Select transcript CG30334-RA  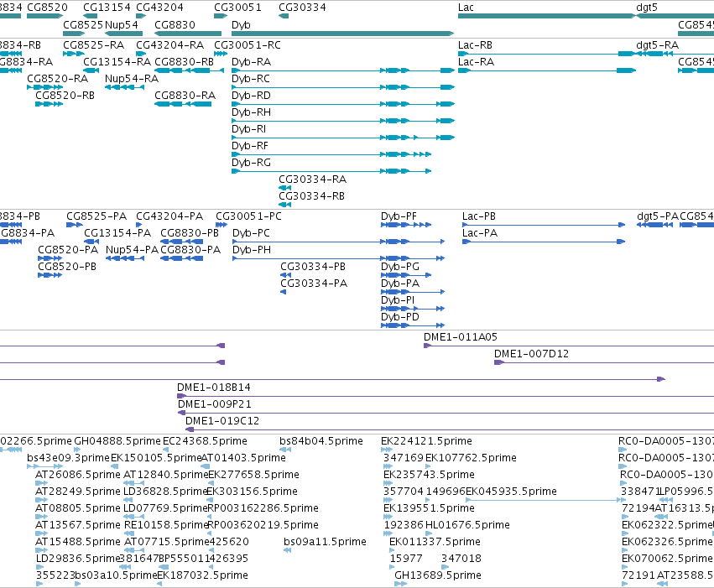[x=312, y=180]
